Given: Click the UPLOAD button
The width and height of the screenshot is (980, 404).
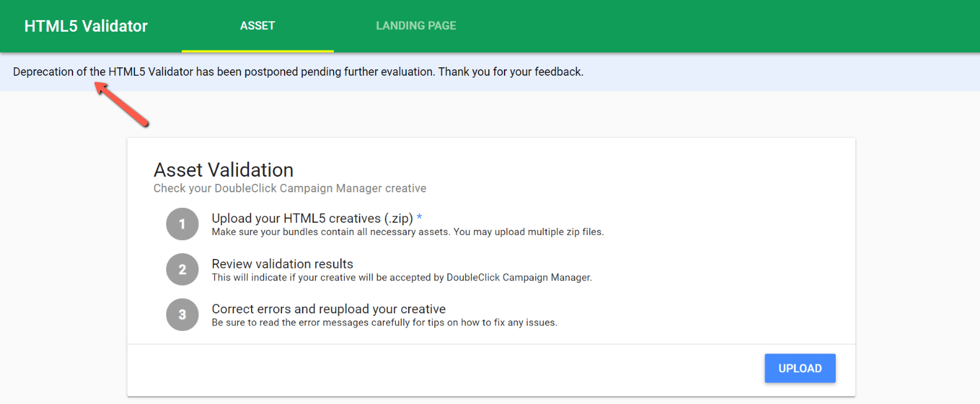Looking at the screenshot, I should click(x=800, y=368).
